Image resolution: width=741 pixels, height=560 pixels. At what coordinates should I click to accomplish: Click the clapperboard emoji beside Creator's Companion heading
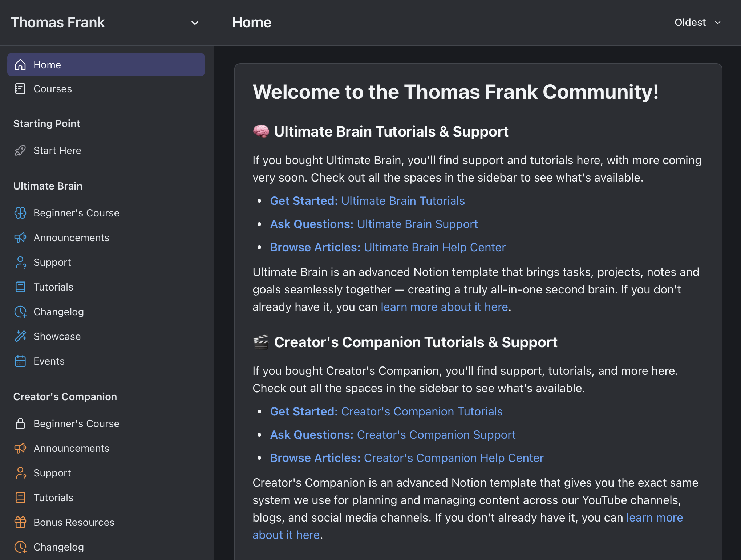click(261, 342)
